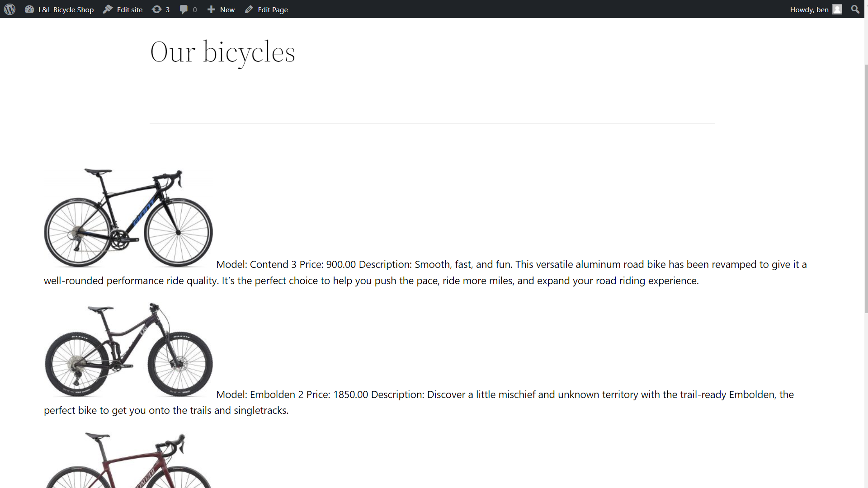Open the New content menu
868x488 pixels.
pyautogui.click(x=227, y=9)
